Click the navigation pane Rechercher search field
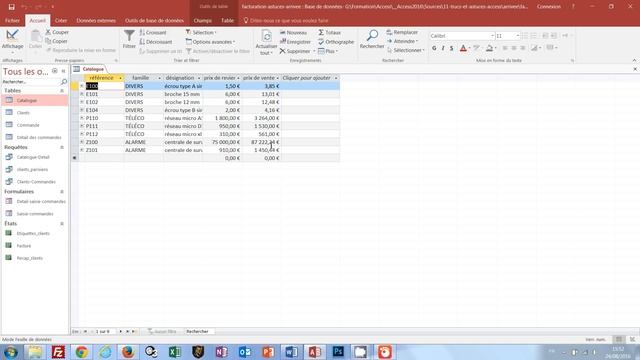 tap(31, 82)
